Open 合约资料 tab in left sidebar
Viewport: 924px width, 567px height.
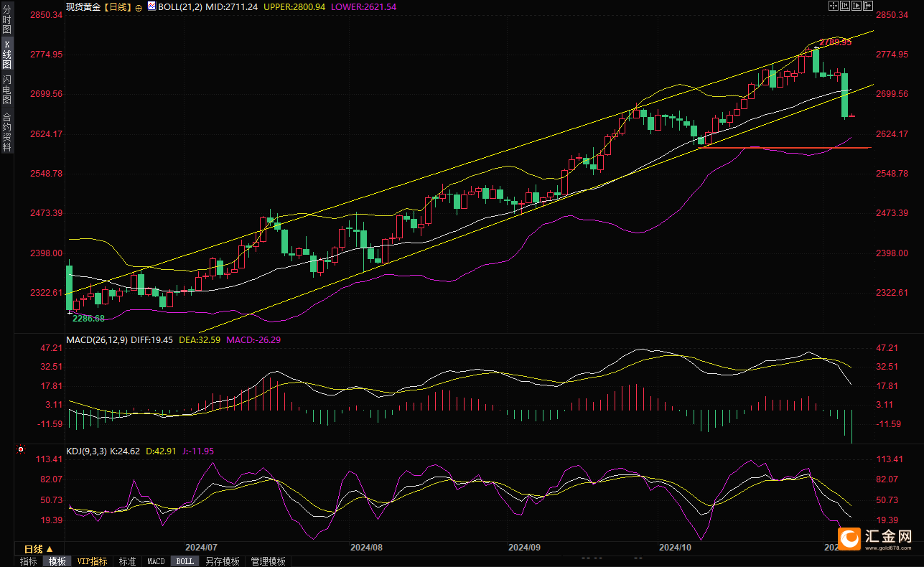click(x=7, y=132)
